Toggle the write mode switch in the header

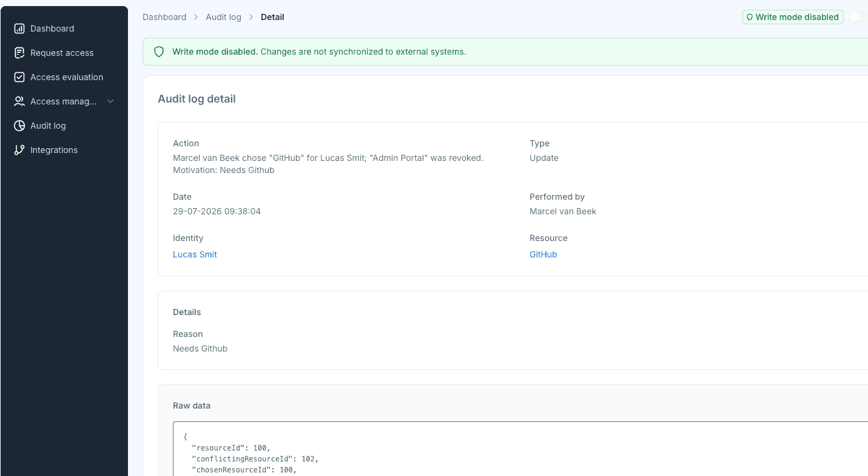click(858, 17)
